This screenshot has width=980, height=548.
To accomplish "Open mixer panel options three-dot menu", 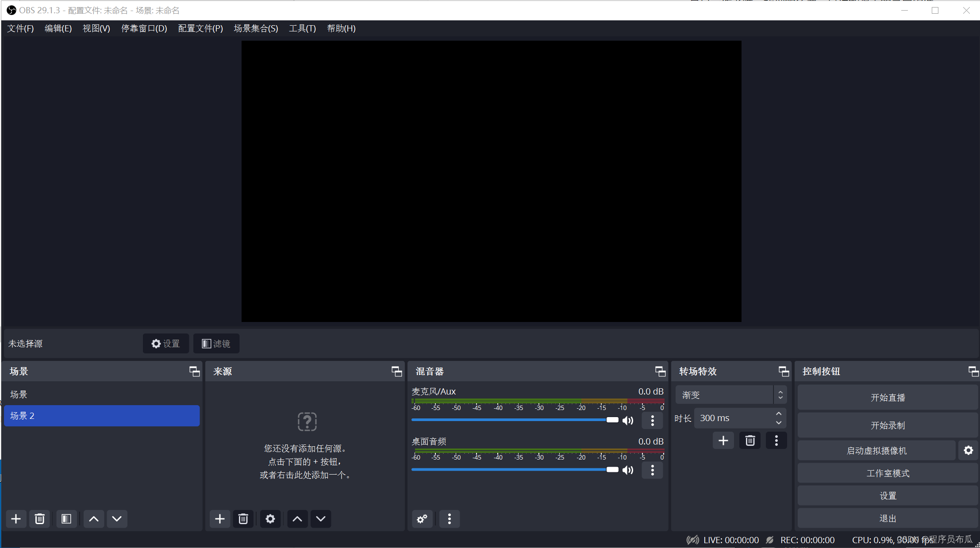I will (450, 519).
